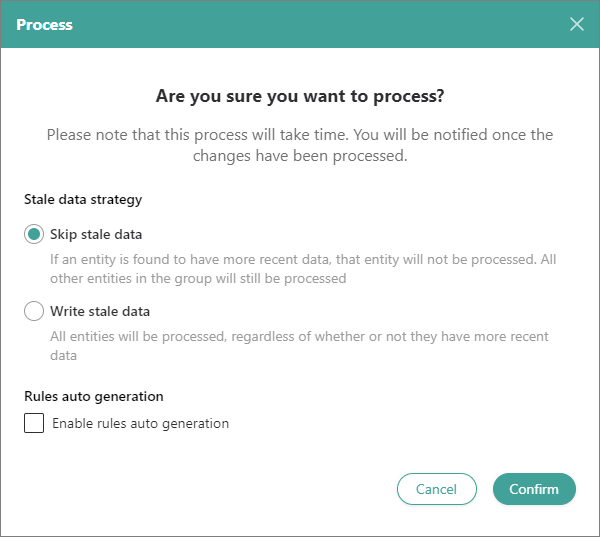Click the "Rules auto generation" section heading

pos(93,396)
